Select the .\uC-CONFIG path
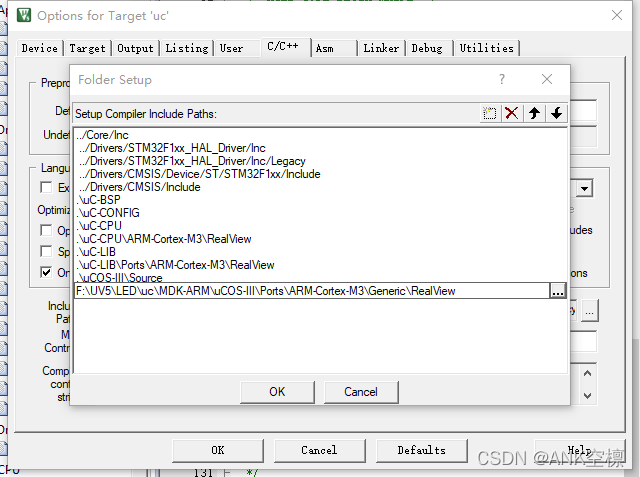Screen dimensions: 640x477 point(320,213)
